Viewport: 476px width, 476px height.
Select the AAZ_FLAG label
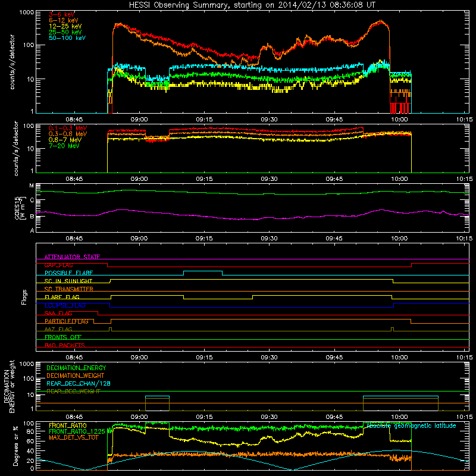(x=58, y=329)
